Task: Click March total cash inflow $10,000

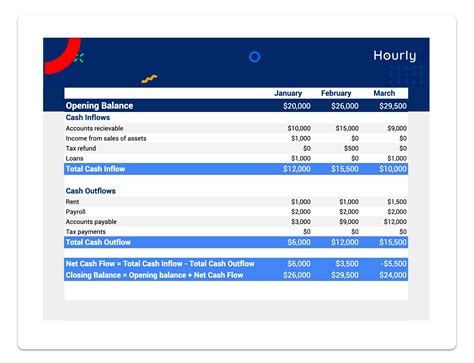Action: click(393, 169)
